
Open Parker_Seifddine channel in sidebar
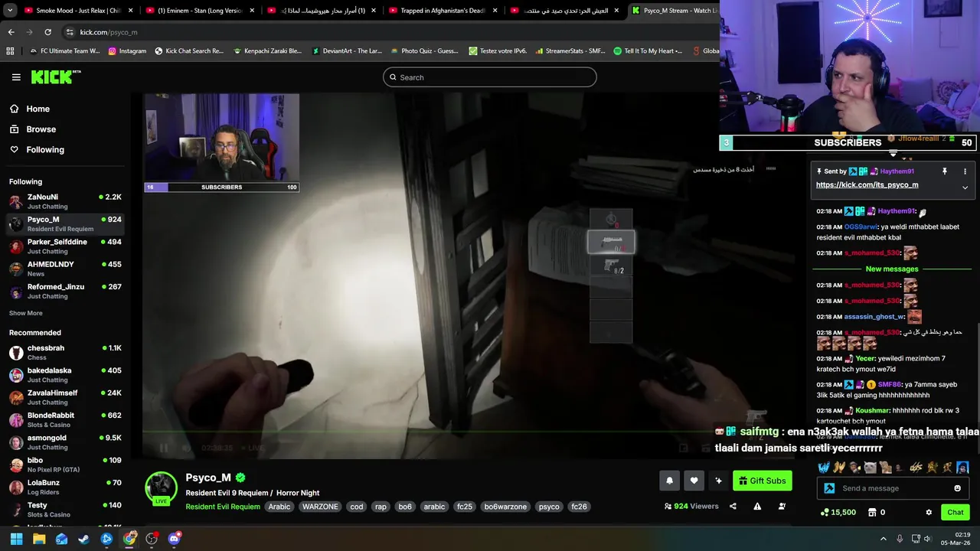pyautogui.click(x=65, y=246)
